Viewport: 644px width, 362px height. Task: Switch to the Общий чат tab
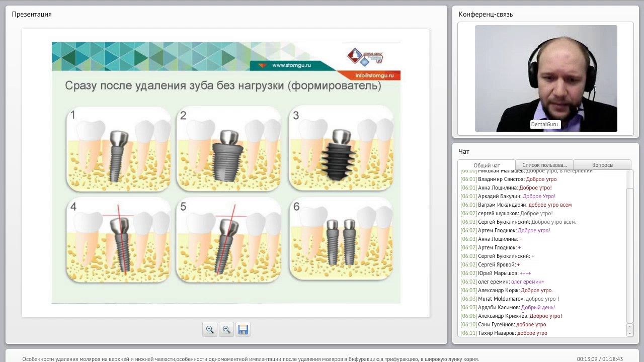point(487,165)
